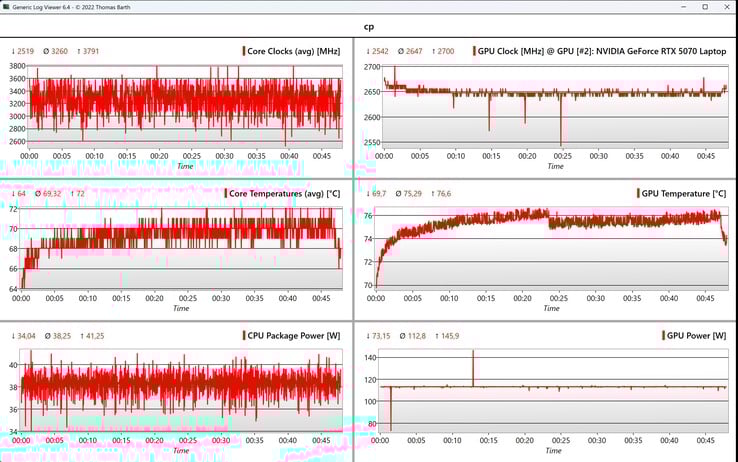Select the CPU Package Power color swatch
Viewport: 738px width, 462px height.
243,335
